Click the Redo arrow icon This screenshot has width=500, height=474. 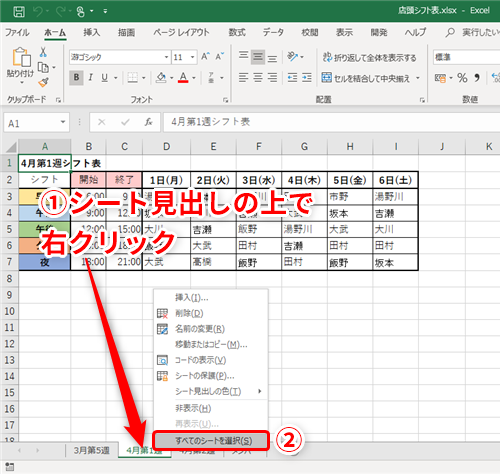[60, 11]
